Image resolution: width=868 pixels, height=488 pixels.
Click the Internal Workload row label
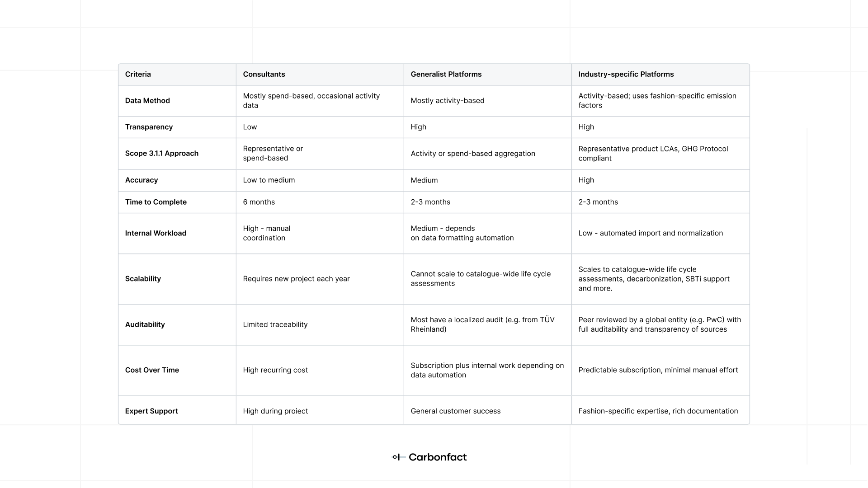pyautogui.click(x=156, y=233)
